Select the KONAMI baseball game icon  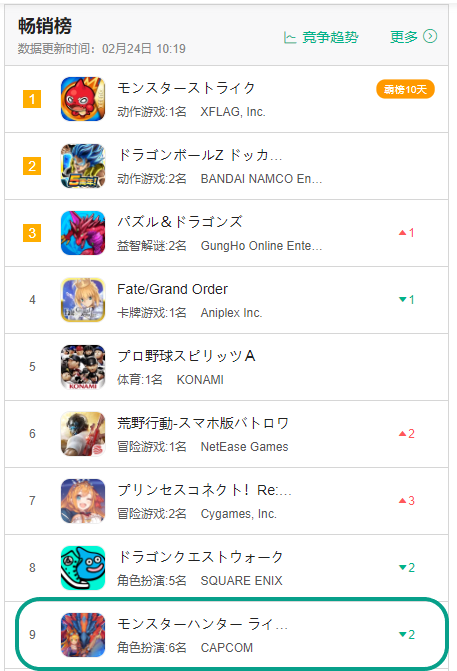83,367
